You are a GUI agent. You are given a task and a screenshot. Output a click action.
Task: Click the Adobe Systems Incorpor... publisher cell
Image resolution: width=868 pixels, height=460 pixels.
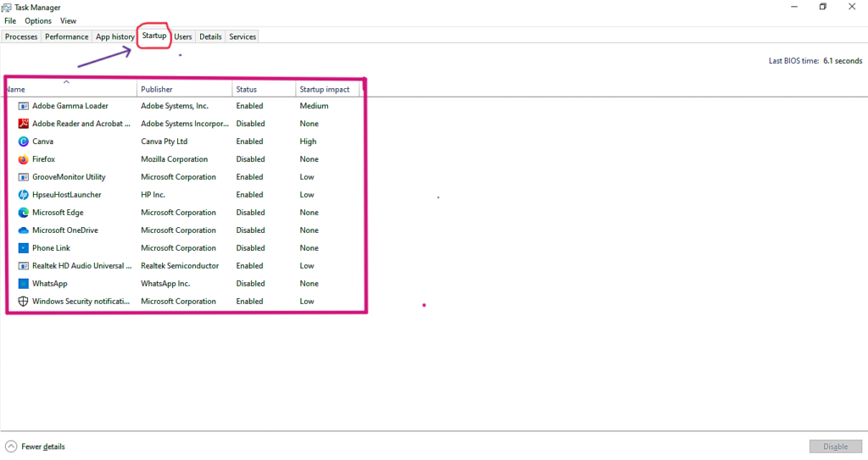pos(184,124)
